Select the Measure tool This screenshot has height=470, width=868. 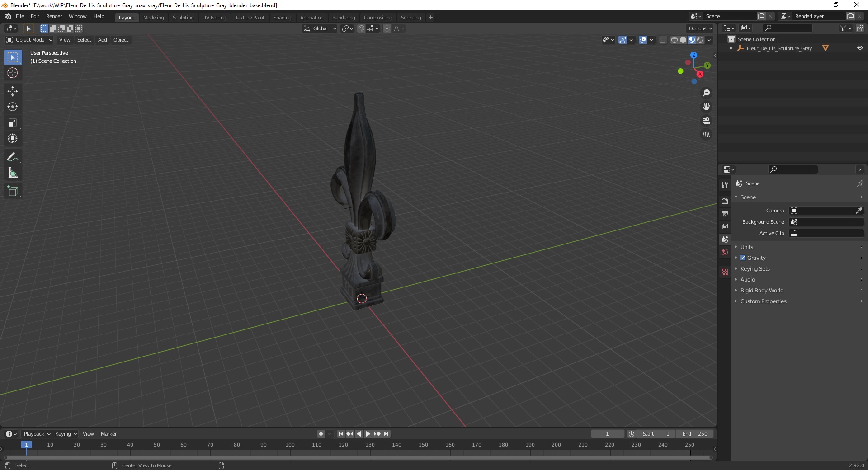[x=13, y=173]
